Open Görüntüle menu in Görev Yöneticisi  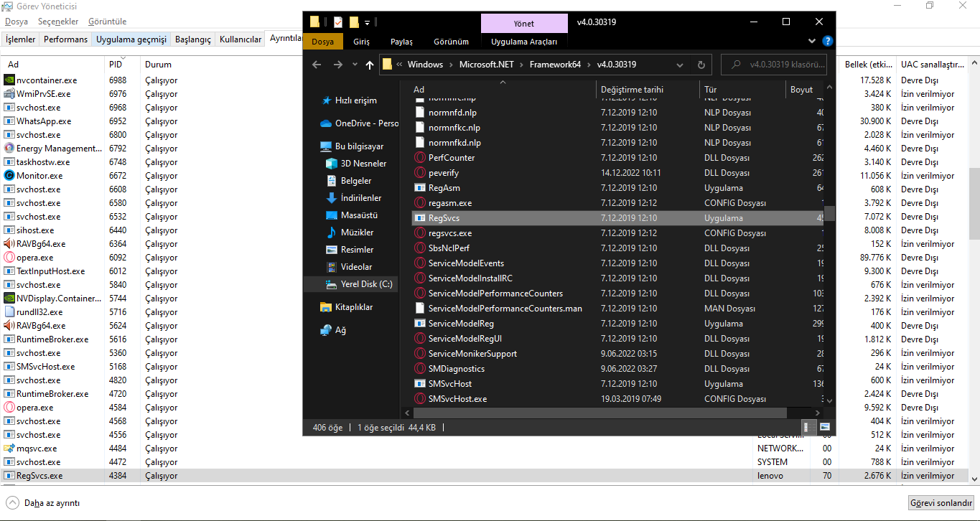[x=107, y=22]
